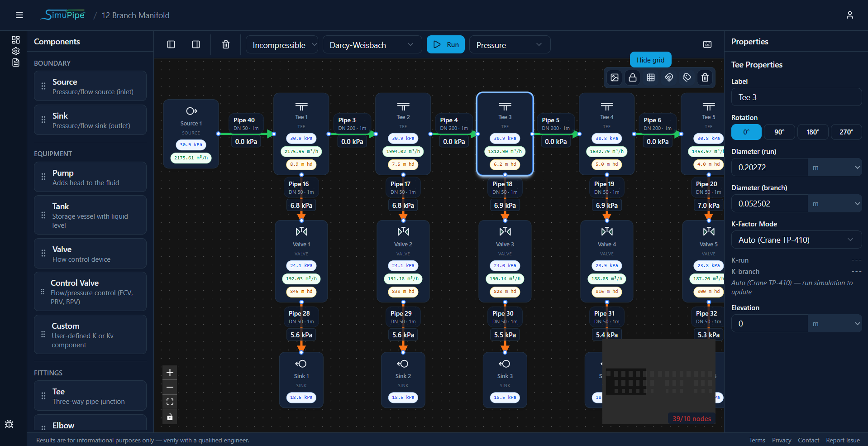This screenshot has width=868, height=446.
Task: Zoom out with the minus control
Action: (x=170, y=387)
